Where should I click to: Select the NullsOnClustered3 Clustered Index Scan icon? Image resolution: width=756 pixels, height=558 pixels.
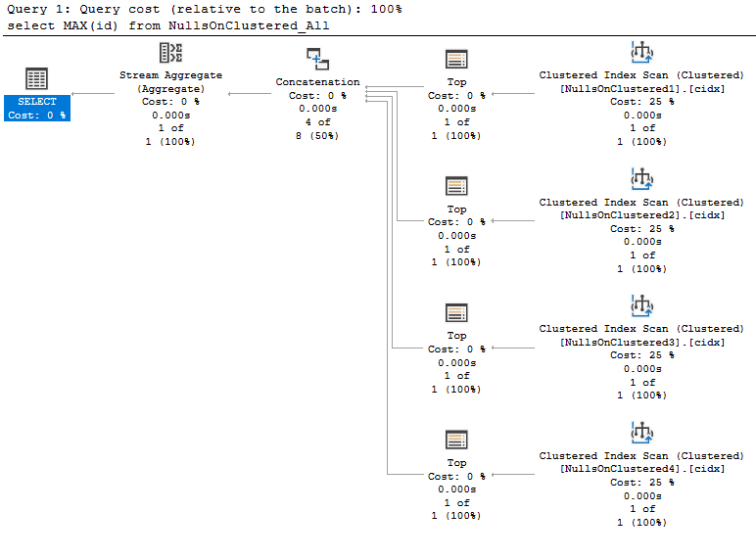[x=641, y=305]
